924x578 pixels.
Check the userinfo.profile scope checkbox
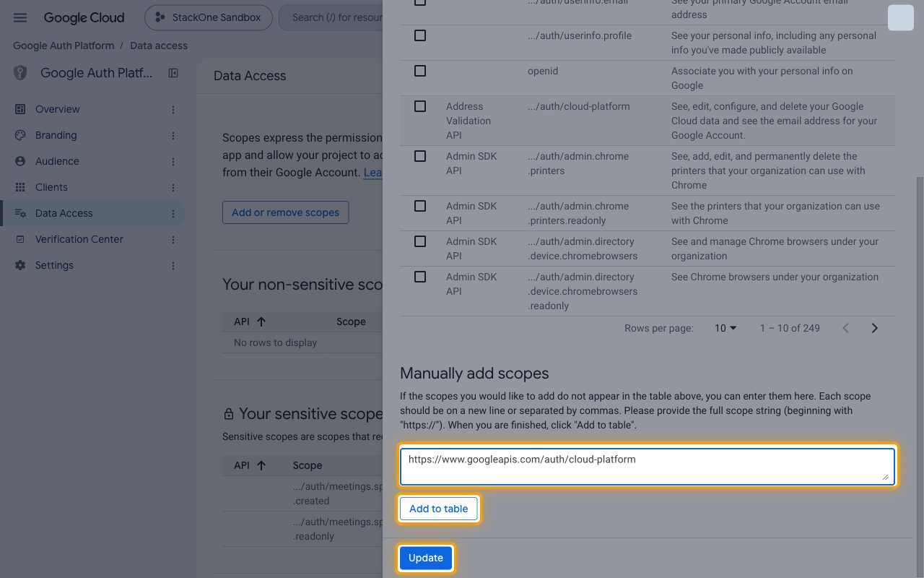420,35
